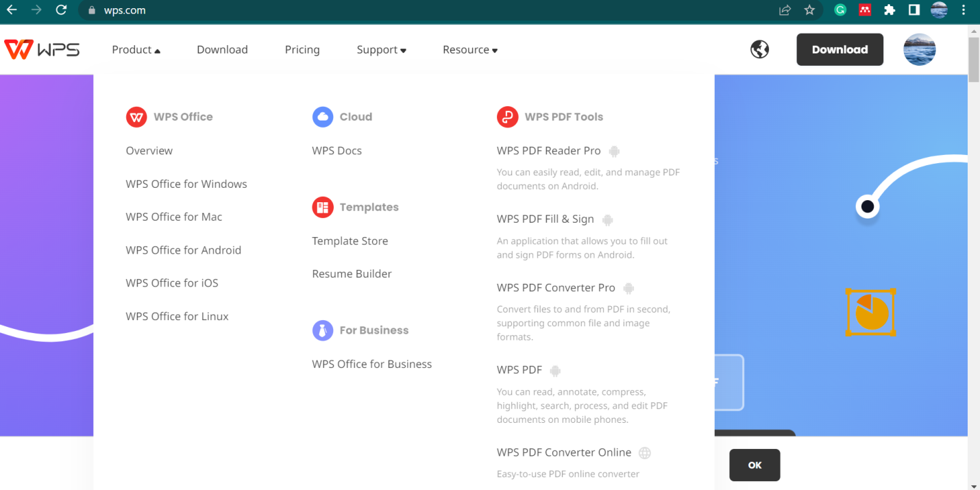Image resolution: width=980 pixels, height=490 pixels.
Task: Click the Cloud section icon
Action: (323, 117)
